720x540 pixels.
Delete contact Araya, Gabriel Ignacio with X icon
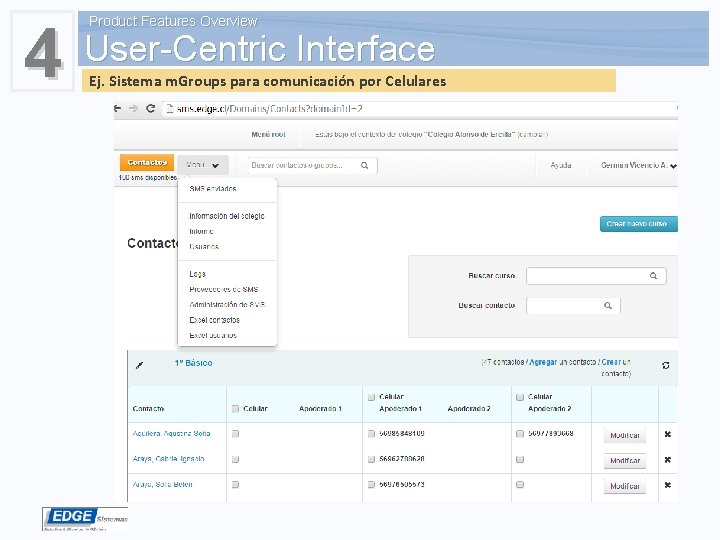click(x=668, y=460)
